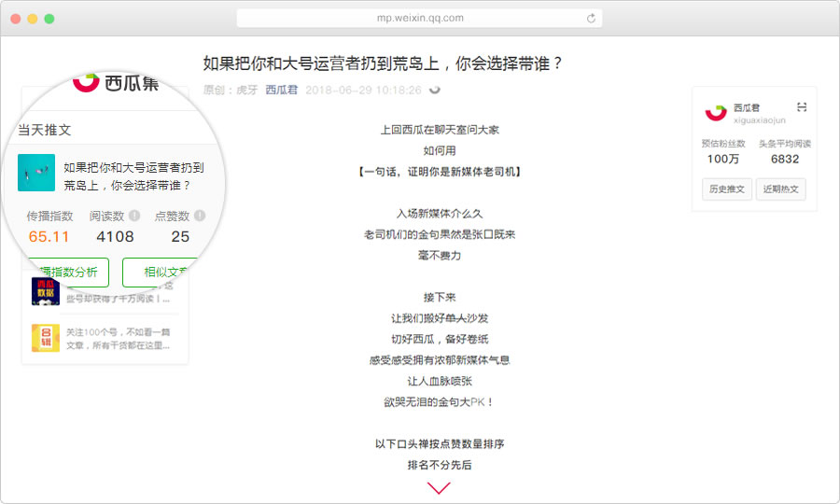840x504 pixels.
Task: Click the 点赞数 value 25
Action: pos(180,237)
